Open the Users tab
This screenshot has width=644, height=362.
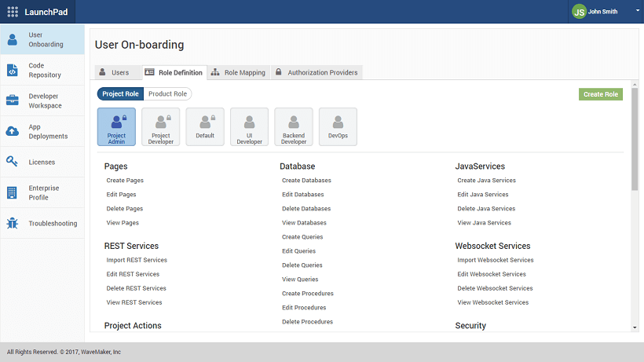pyautogui.click(x=114, y=72)
